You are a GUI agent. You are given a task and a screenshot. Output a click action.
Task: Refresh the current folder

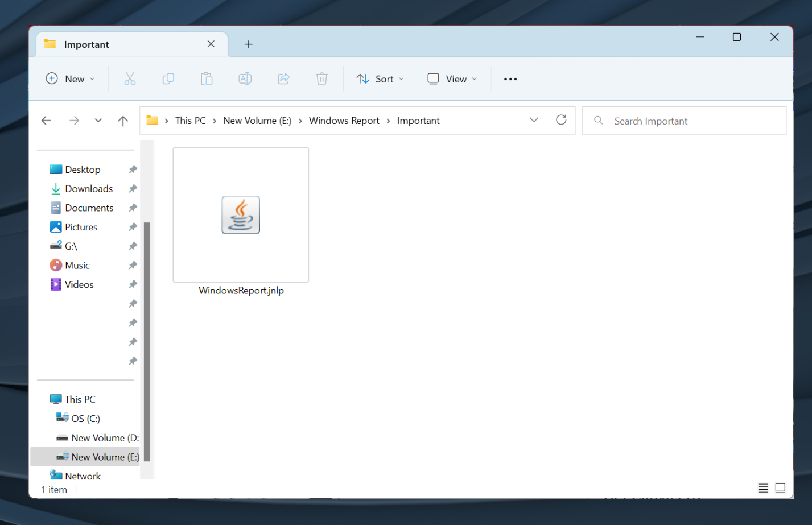[x=561, y=120]
